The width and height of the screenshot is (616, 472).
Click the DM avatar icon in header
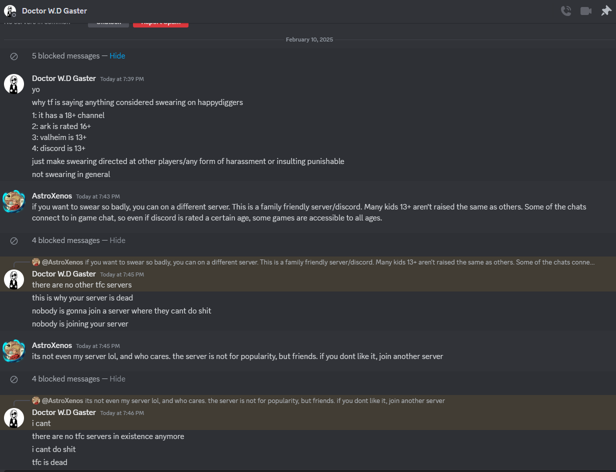coord(10,11)
